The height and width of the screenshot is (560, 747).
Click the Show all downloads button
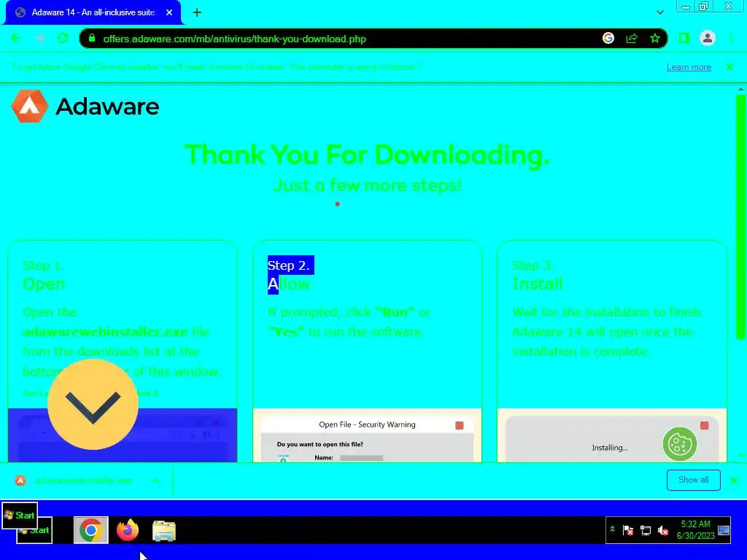[693, 480]
